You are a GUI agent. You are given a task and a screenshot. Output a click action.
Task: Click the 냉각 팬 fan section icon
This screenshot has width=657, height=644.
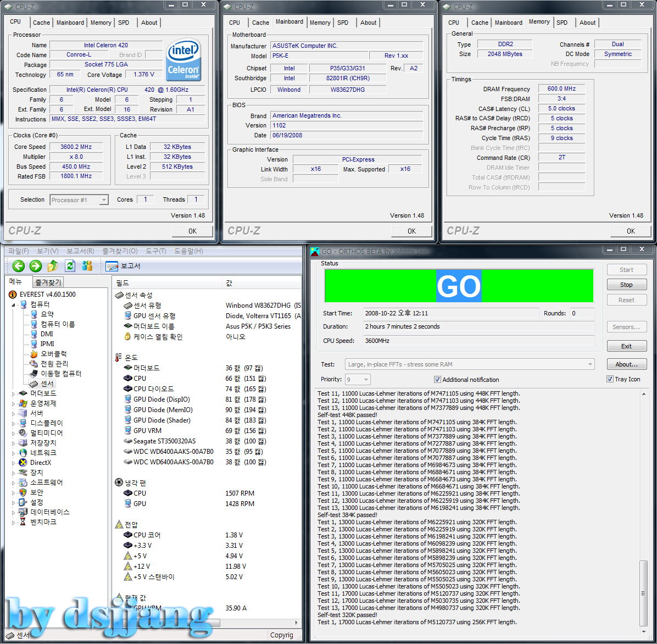click(119, 482)
